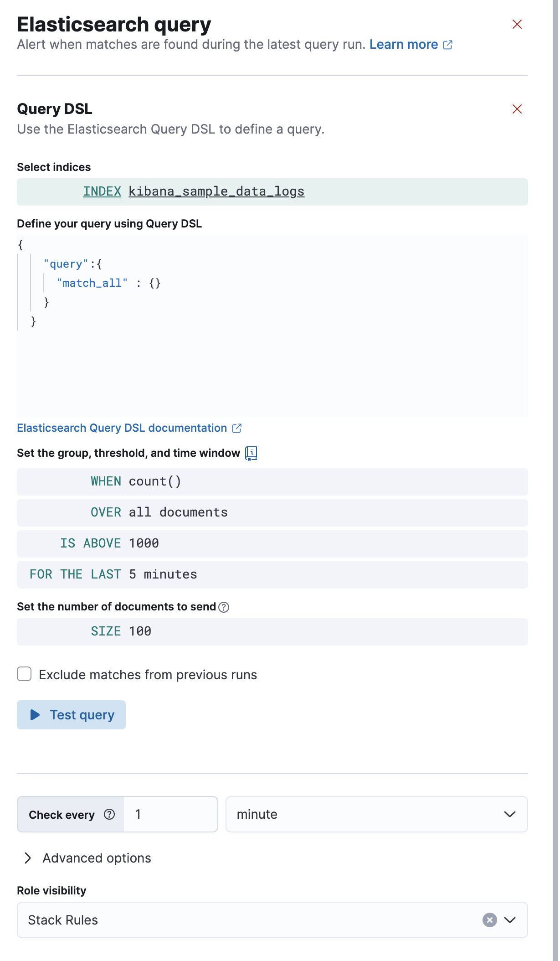This screenshot has height=961, width=560.
Task: Run the Test query button
Action: 72,715
